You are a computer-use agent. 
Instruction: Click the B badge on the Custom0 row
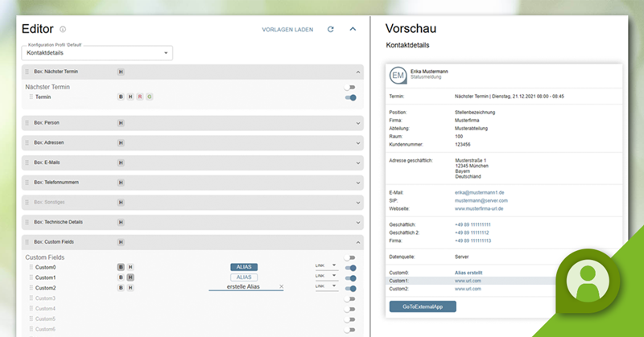pos(122,267)
